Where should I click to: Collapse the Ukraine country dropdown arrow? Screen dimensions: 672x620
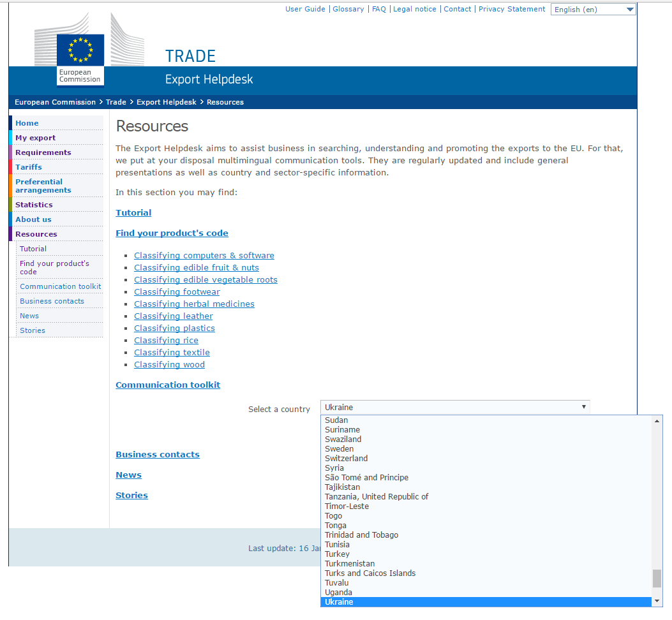point(583,407)
